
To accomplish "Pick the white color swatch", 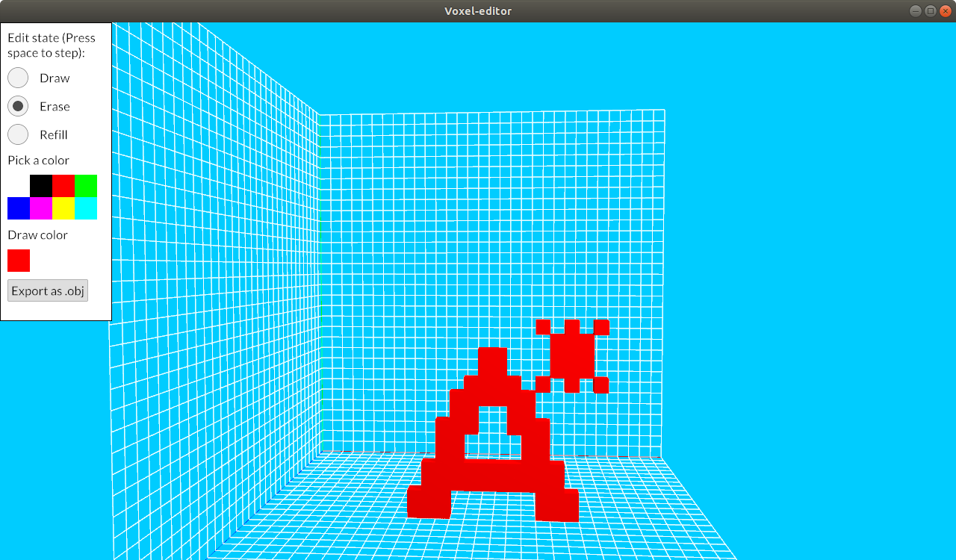I will point(19,186).
